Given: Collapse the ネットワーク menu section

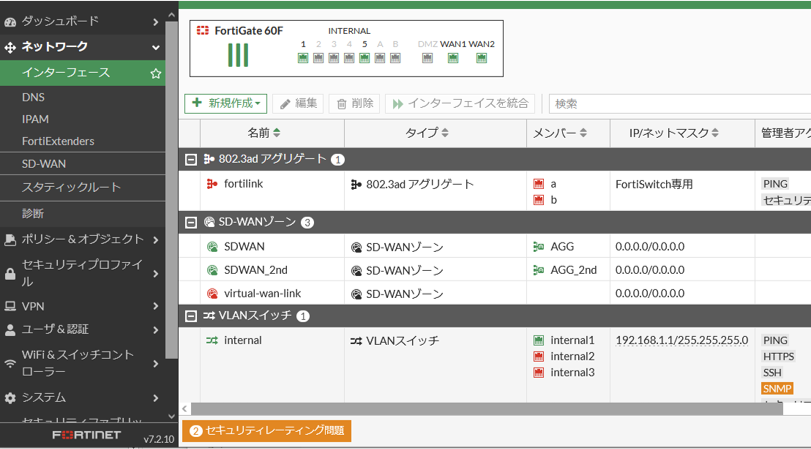Looking at the screenshot, I should point(155,47).
